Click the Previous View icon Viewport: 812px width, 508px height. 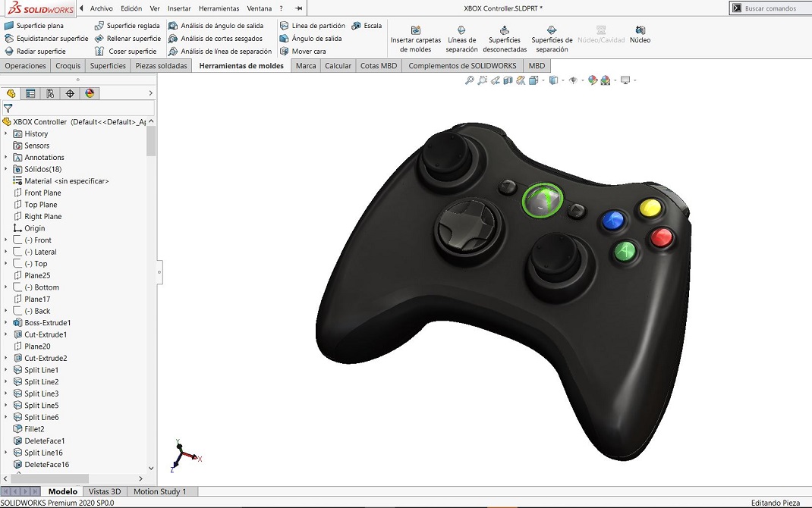(x=495, y=80)
